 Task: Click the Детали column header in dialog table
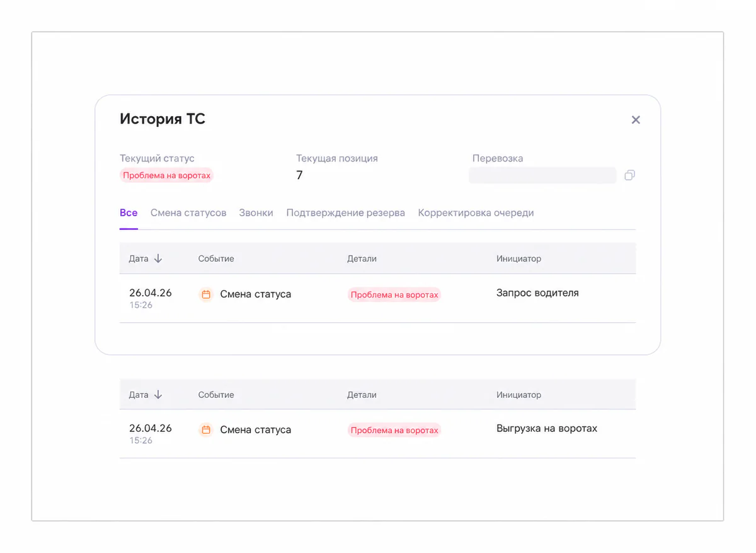point(362,259)
